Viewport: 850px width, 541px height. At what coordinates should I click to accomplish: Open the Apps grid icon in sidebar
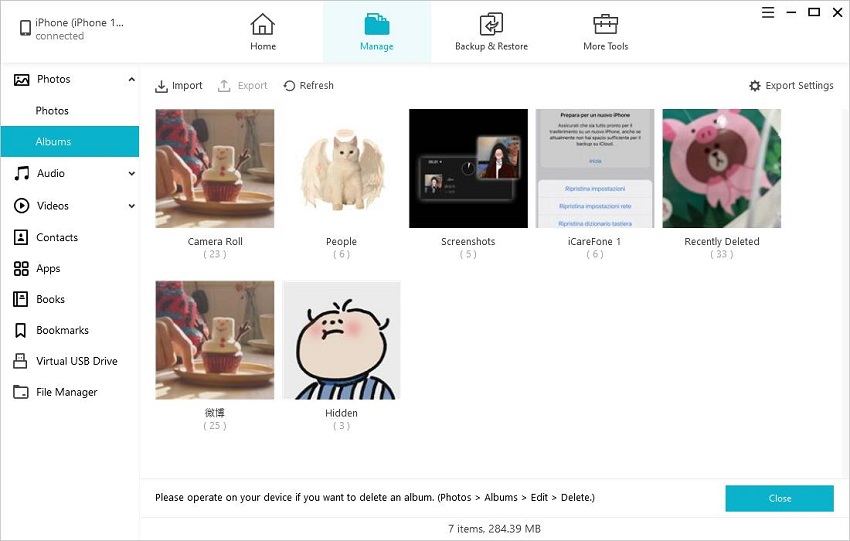[x=20, y=268]
